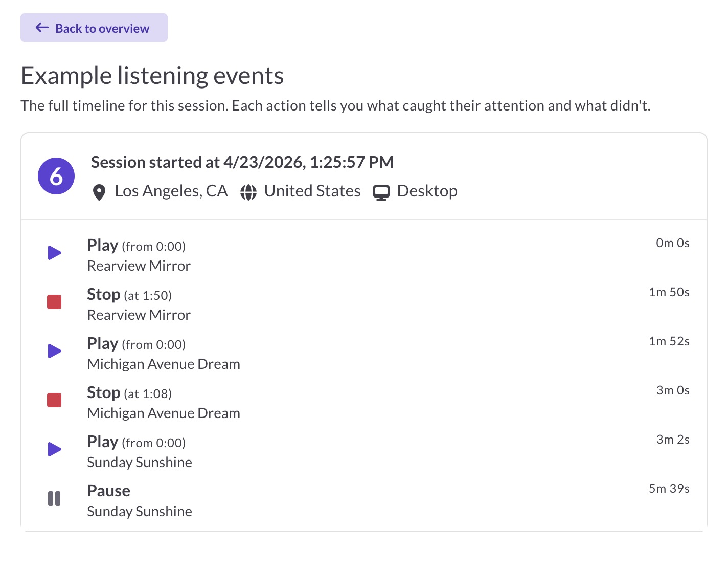Click the Example listening events heading
The height and width of the screenshot is (570, 728).
pyautogui.click(x=152, y=76)
